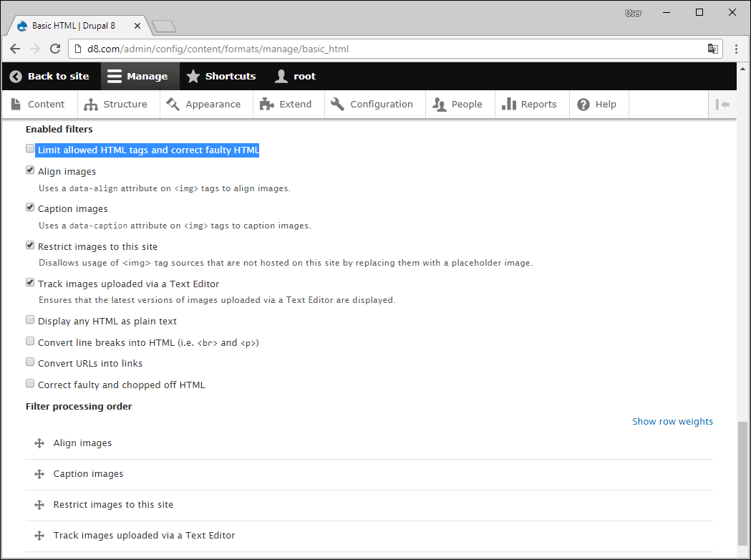Click the drag handle for Caption images row

[x=39, y=474]
